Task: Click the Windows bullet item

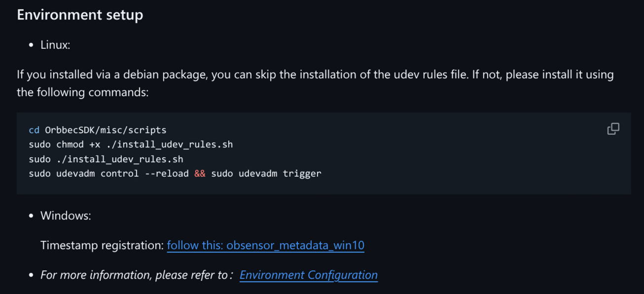Action: point(66,216)
